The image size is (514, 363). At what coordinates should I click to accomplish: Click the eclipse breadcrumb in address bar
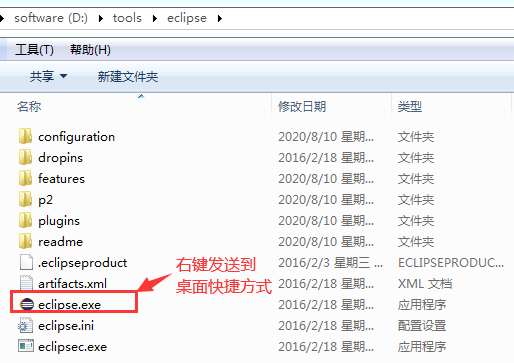[x=187, y=18]
